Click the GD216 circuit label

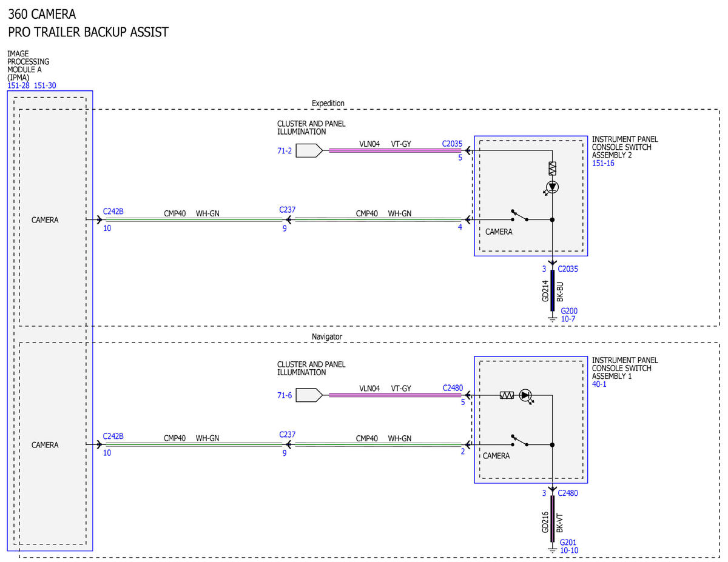pyautogui.click(x=545, y=522)
